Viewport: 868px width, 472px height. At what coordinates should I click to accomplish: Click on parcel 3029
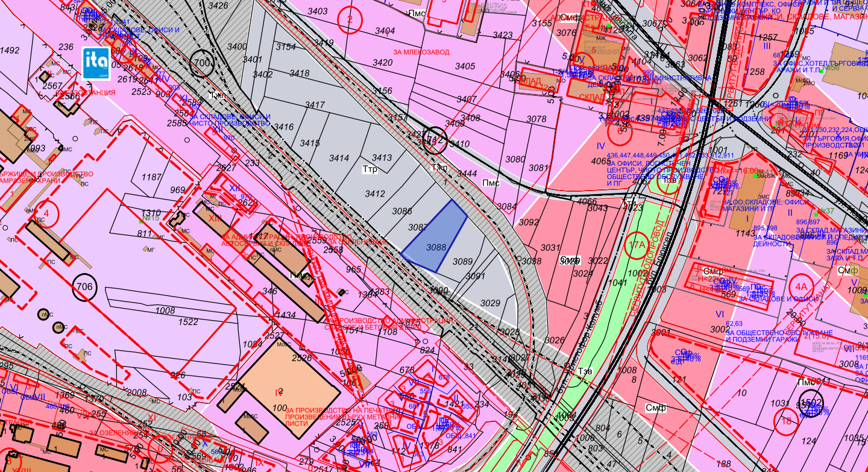click(490, 303)
